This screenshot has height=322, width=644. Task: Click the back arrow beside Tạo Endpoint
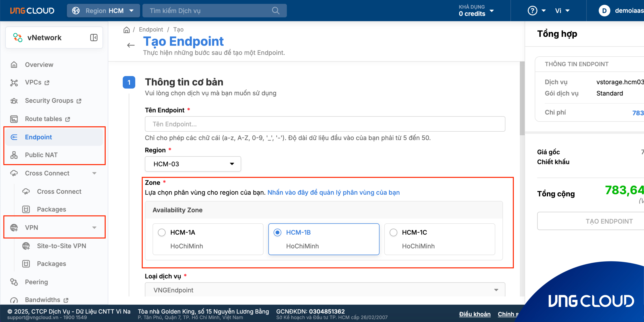click(x=131, y=45)
